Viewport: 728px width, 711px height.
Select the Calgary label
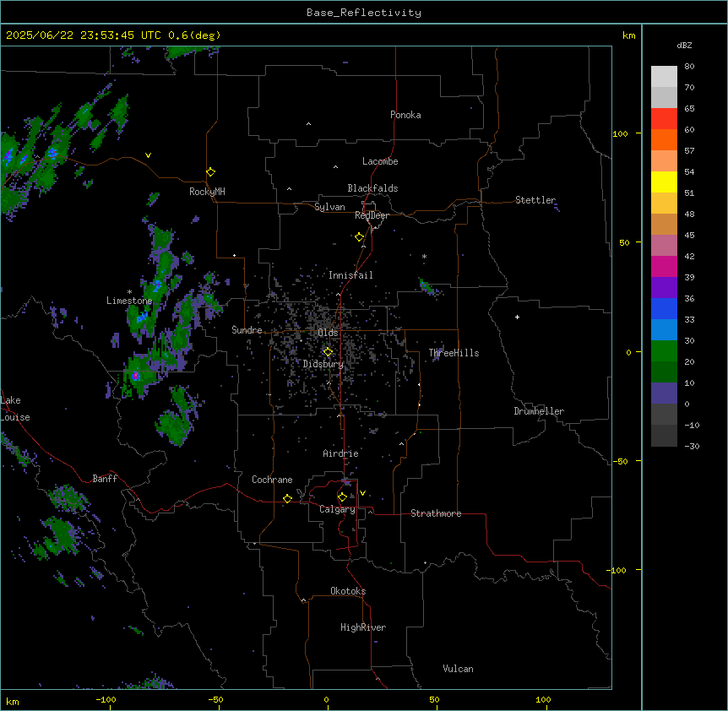click(337, 509)
